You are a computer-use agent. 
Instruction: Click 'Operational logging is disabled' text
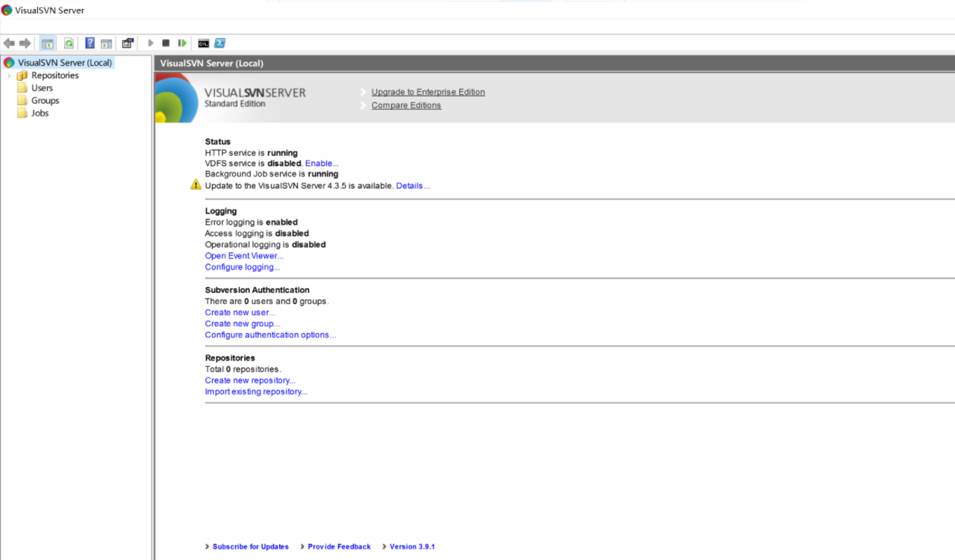(x=265, y=244)
